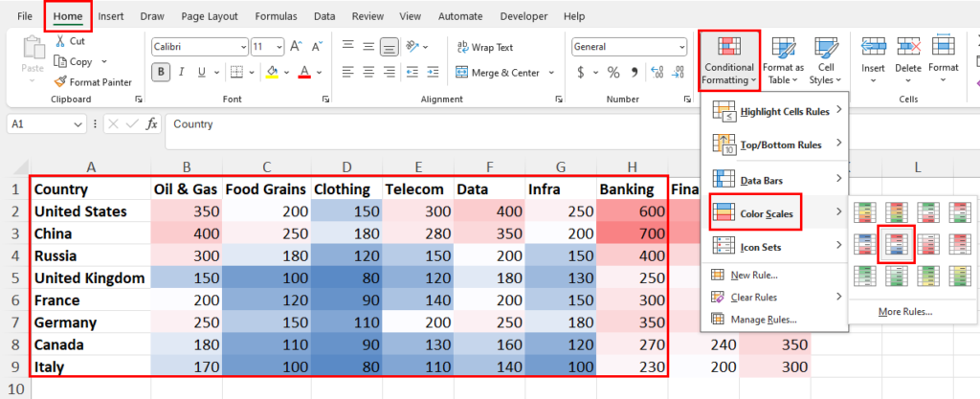Click More Rules... in Color Scales gallery

pos(905,312)
